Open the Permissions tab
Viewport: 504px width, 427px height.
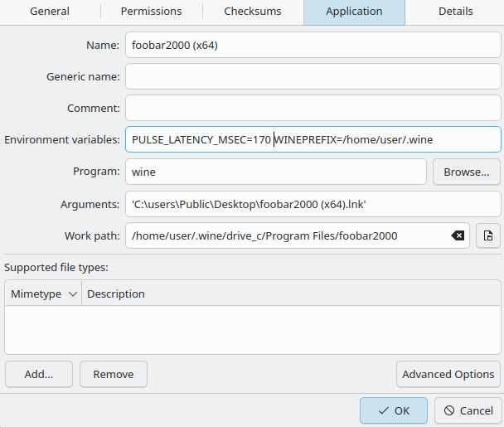[x=152, y=12]
